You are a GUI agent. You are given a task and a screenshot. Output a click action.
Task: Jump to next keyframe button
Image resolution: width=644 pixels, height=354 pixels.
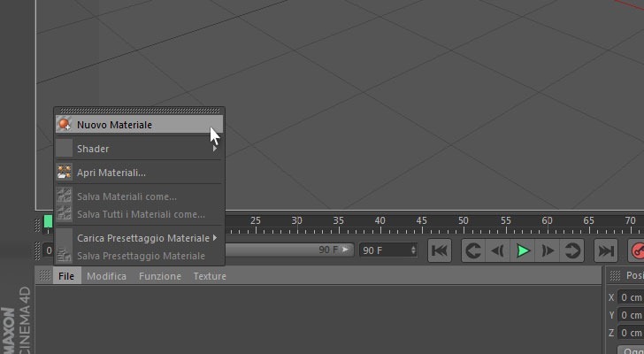coord(571,250)
